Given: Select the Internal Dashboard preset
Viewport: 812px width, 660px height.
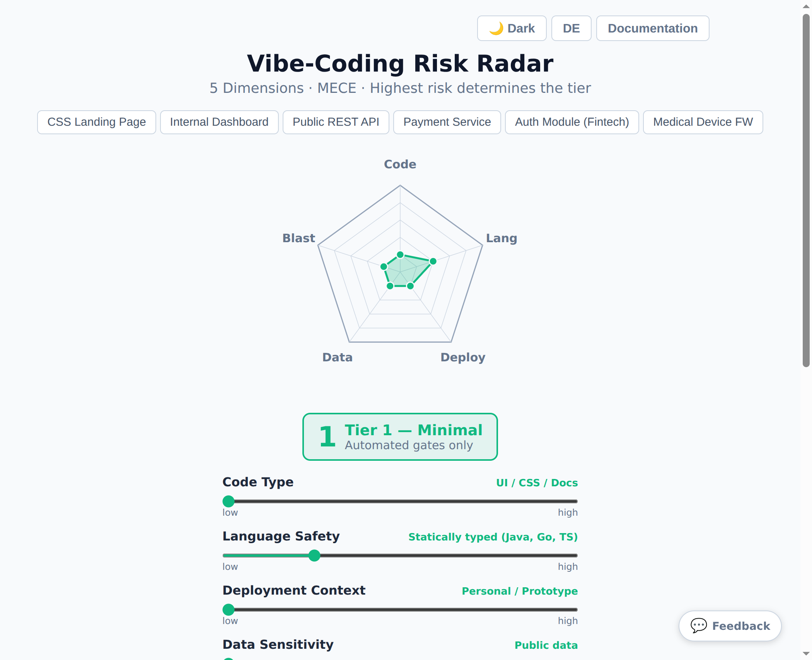Looking at the screenshot, I should pos(219,122).
